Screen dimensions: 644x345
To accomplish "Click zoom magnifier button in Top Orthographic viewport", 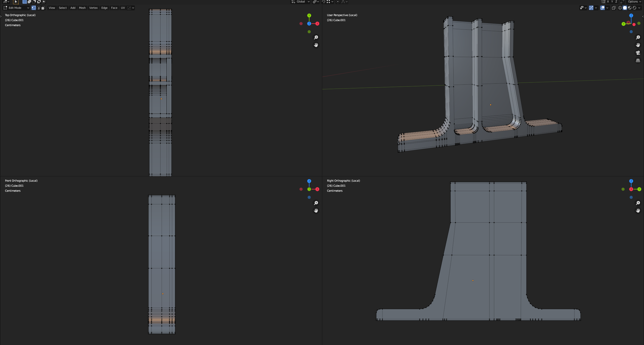I will coord(316,37).
